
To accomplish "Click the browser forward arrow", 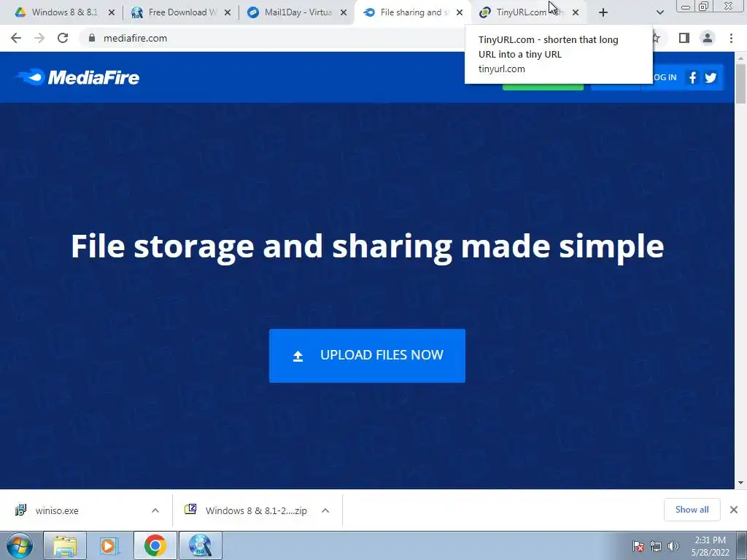I will tap(39, 38).
